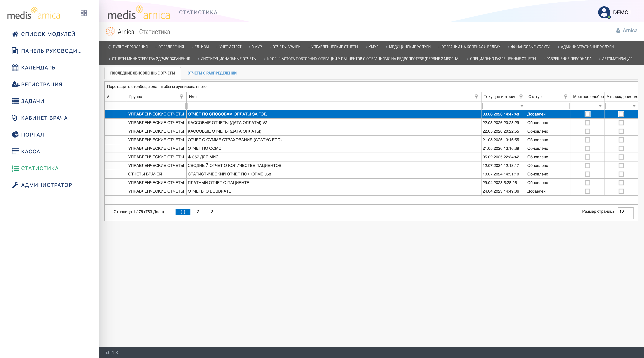
Task: Click the home icon for Список модулей
Action: [15, 34]
